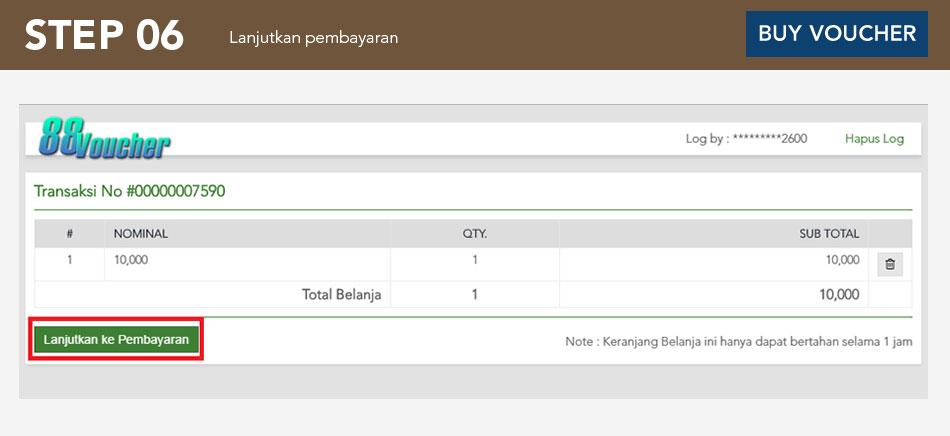Viewport: 950px width, 436px height.
Task: Click the 10,000 nominal cell in row 1
Action: pyautogui.click(x=131, y=260)
